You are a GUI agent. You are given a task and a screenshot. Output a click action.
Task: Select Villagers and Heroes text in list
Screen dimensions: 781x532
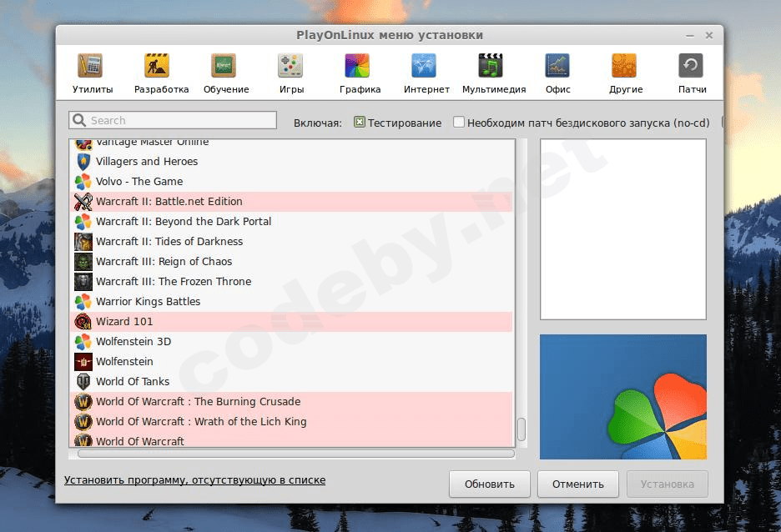[147, 162]
